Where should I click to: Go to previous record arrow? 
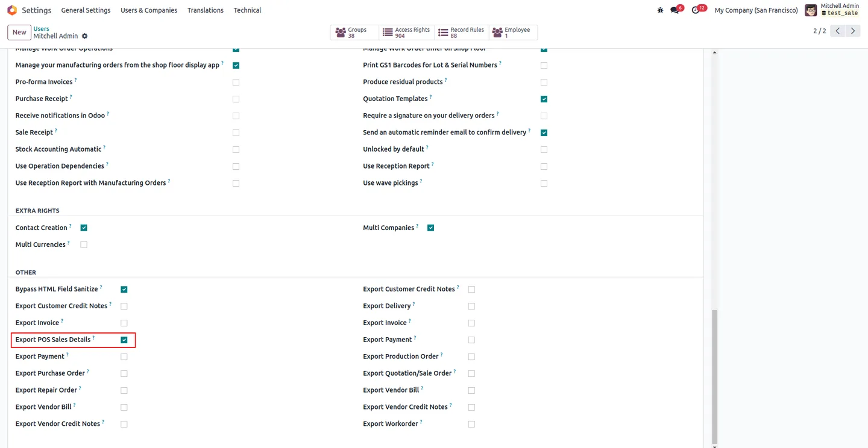(x=838, y=31)
